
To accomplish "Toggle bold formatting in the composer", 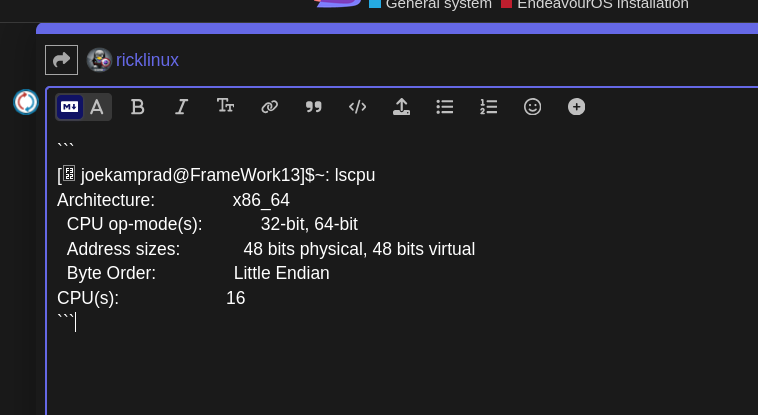I will click(x=138, y=107).
